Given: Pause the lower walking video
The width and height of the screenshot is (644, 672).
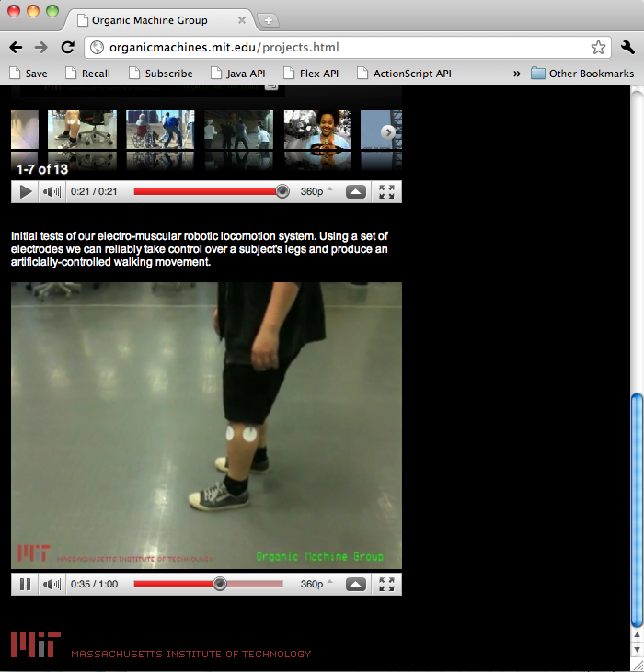Looking at the screenshot, I should click(x=25, y=584).
